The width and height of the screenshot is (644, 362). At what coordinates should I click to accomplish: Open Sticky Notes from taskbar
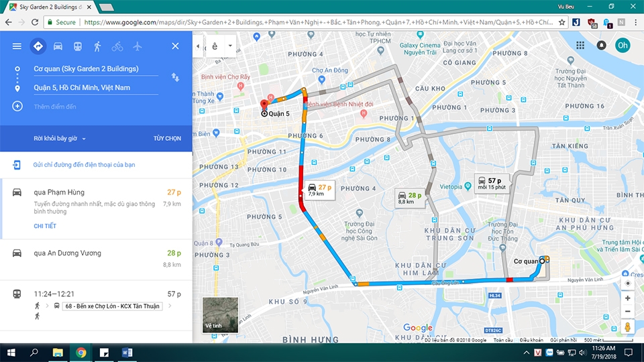click(104, 353)
